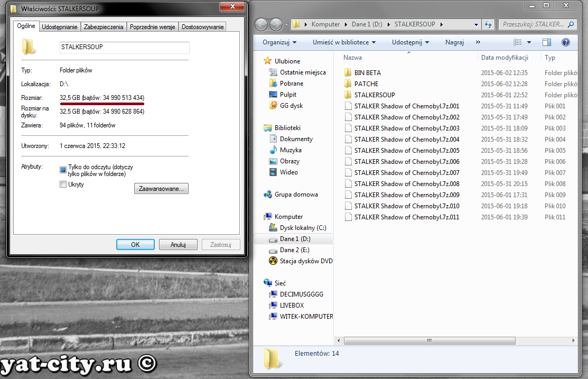Expand breadcrumb arrow after STALKERSOUP
Image resolution: width=588 pixels, height=379 pixels.
point(442,24)
